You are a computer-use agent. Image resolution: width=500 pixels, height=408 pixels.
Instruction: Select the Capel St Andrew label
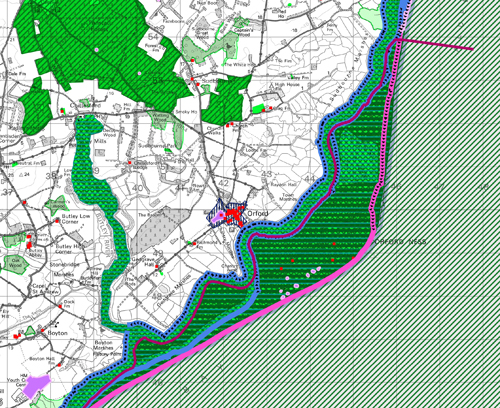click(45, 289)
